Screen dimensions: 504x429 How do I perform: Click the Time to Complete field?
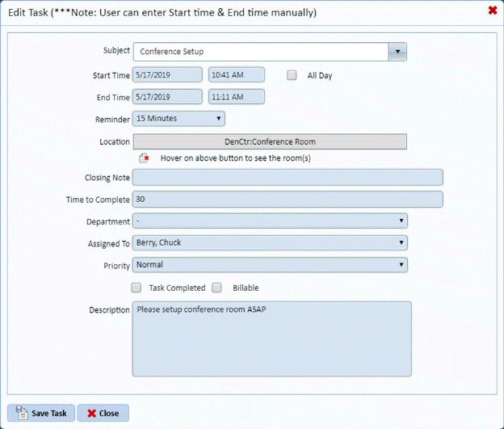288,199
